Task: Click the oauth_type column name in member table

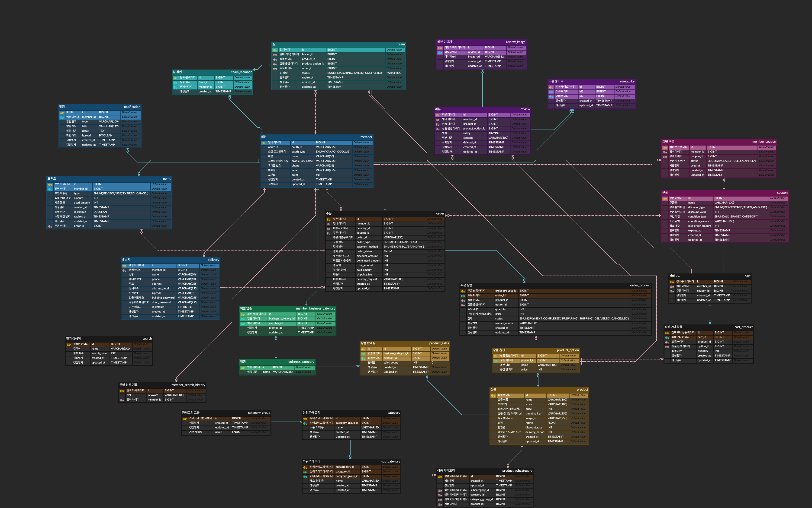Action: coord(299,152)
